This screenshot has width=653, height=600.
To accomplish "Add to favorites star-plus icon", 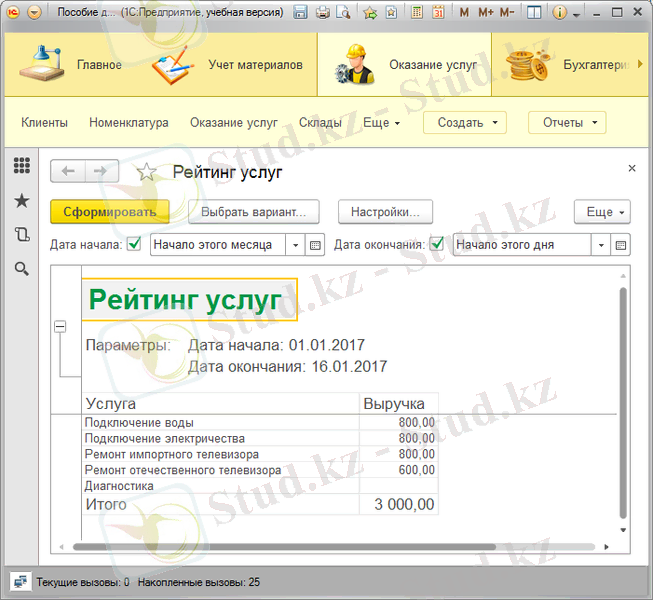I will (370, 12).
